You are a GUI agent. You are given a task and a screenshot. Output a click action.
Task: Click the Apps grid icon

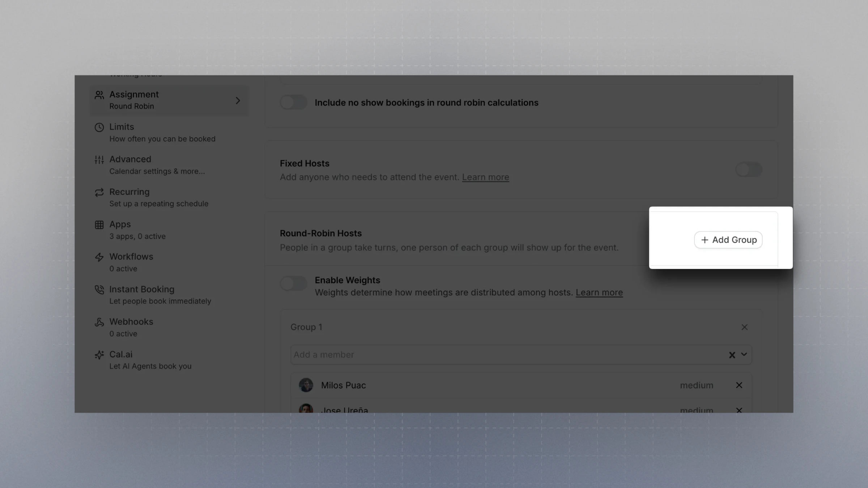coord(99,225)
